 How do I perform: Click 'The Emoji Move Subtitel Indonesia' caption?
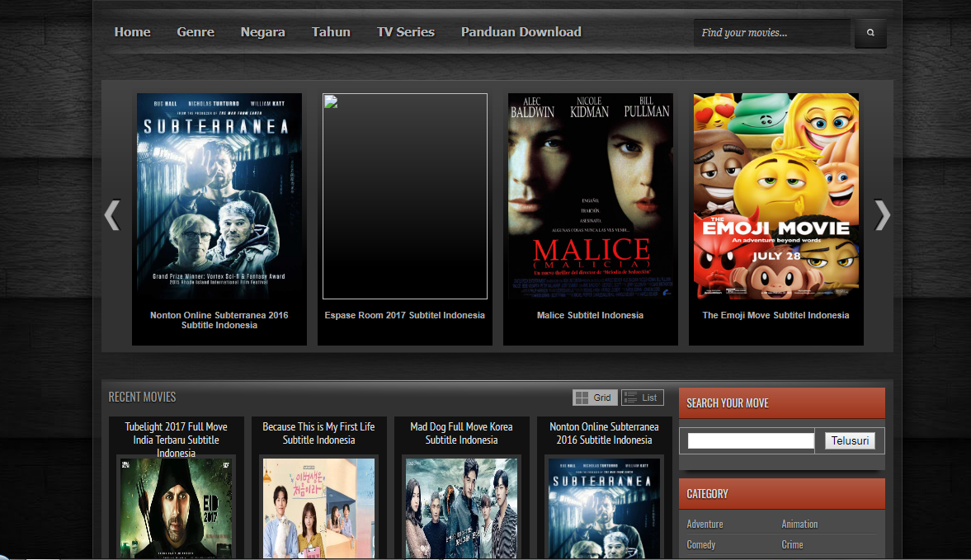775,315
